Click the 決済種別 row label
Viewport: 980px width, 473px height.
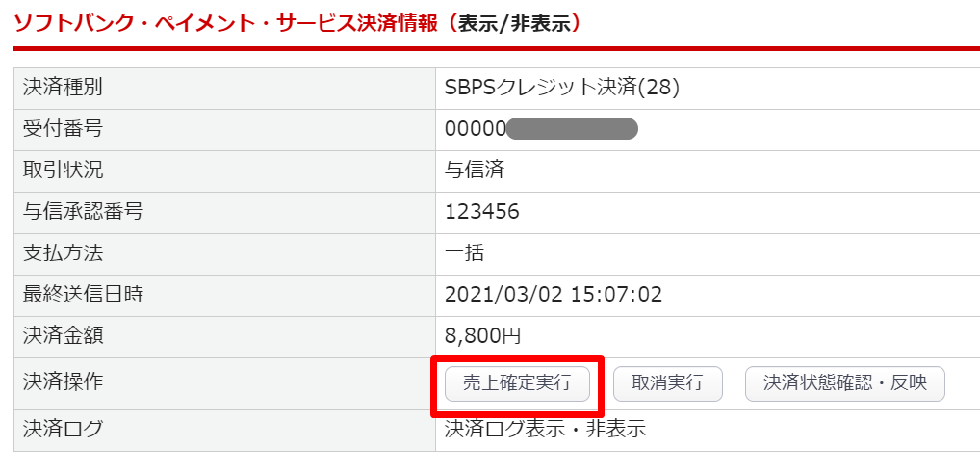coord(63,88)
